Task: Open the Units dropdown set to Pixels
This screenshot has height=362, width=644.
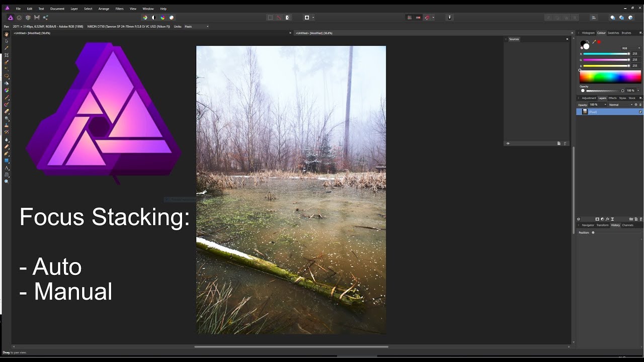Action: tap(196, 26)
